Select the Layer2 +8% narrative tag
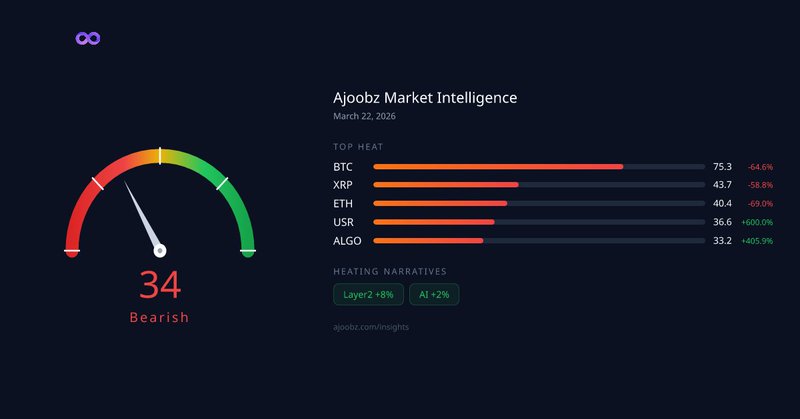The image size is (800, 419). click(368, 294)
